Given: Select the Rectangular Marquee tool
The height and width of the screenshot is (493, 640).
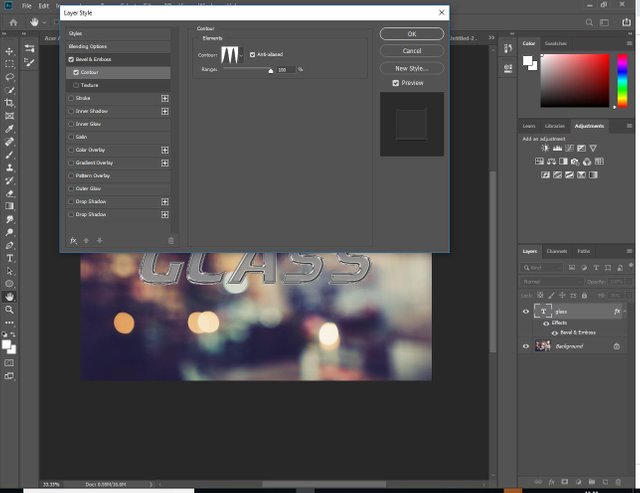Looking at the screenshot, I should 9,64.
